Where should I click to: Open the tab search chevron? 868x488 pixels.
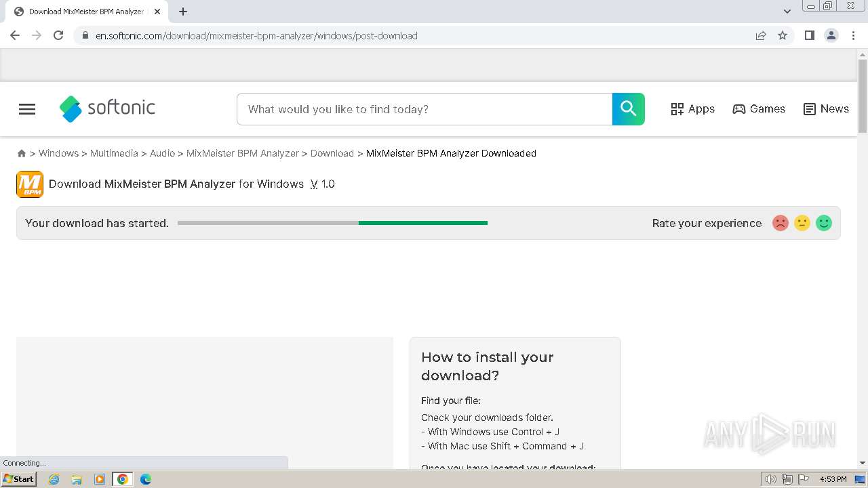(x=787, y=12)
